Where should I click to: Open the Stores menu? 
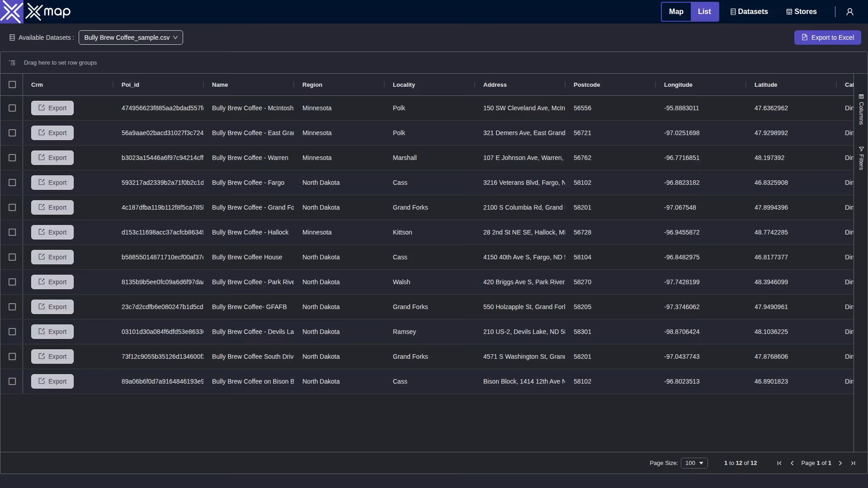(x=802, y=12)
